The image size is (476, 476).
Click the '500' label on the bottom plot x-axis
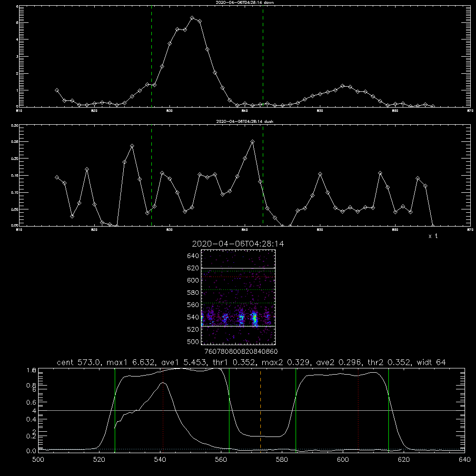38,460
